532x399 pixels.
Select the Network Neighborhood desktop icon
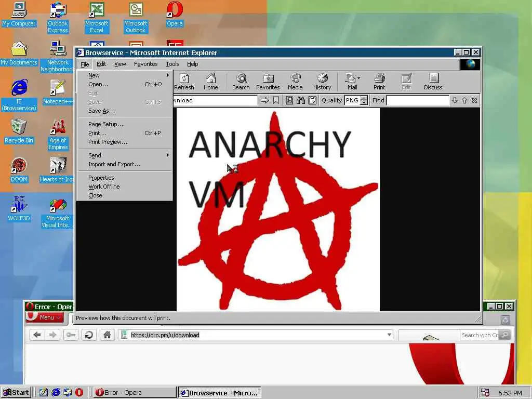(57, 57)
